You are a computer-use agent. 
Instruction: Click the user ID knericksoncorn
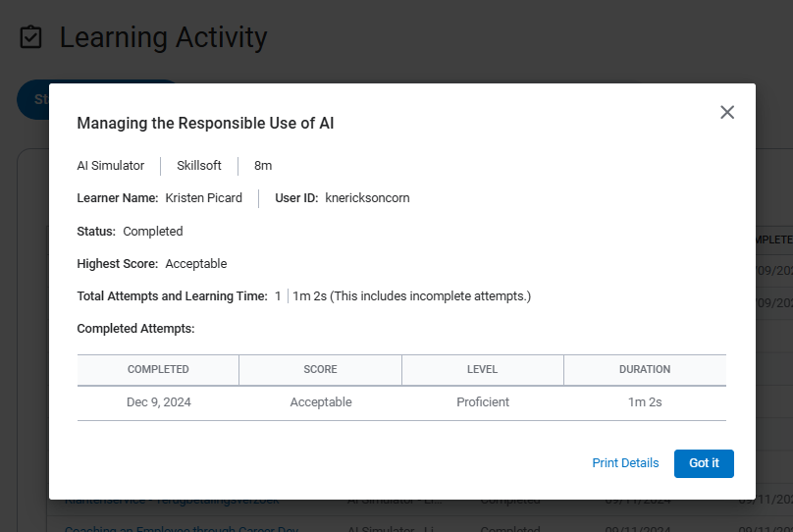[367, 198]
